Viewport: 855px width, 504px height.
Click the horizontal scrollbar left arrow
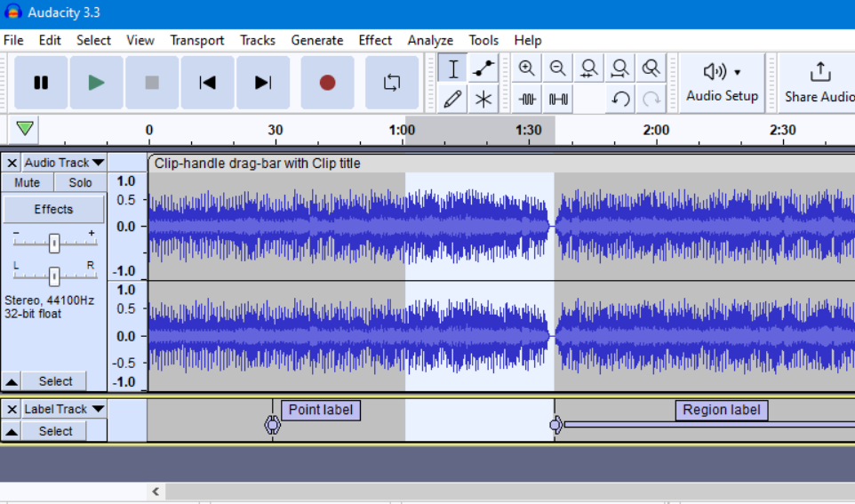tap(156, 492)
